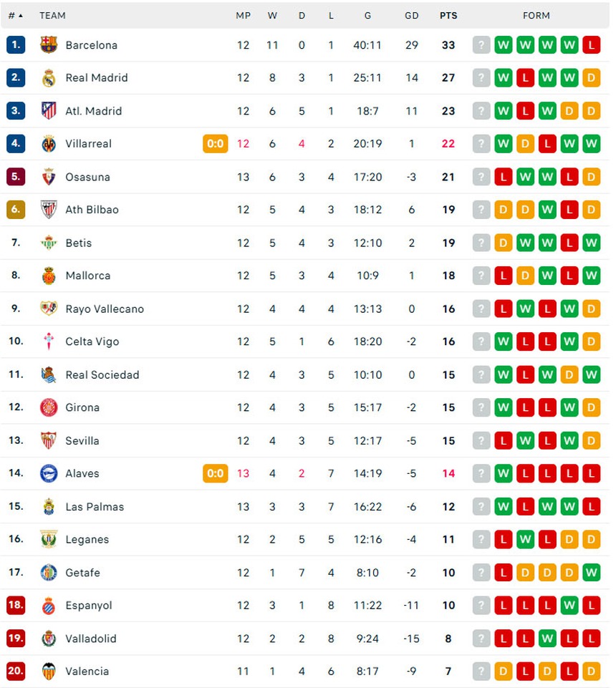Click the Real Madrid crest icon

[49, 78]
